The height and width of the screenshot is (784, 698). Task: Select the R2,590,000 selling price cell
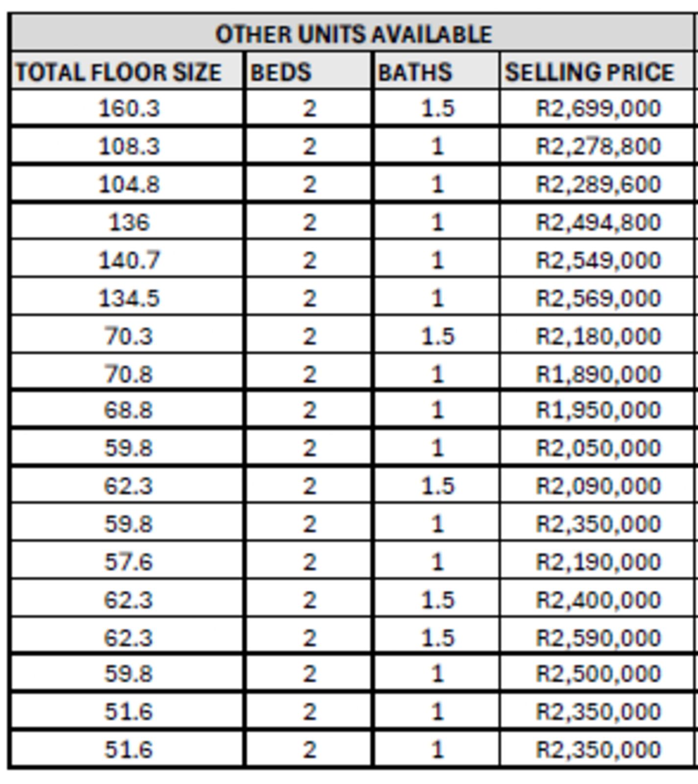[598, 638]
